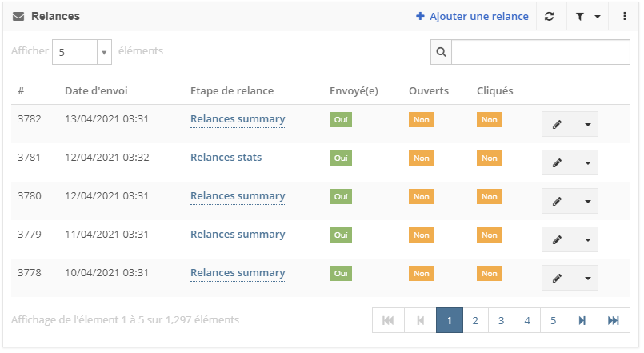The image size is (644, 353).
Task: Click Ouverts Non badge in row 3779
Action: tap(422, 235)
